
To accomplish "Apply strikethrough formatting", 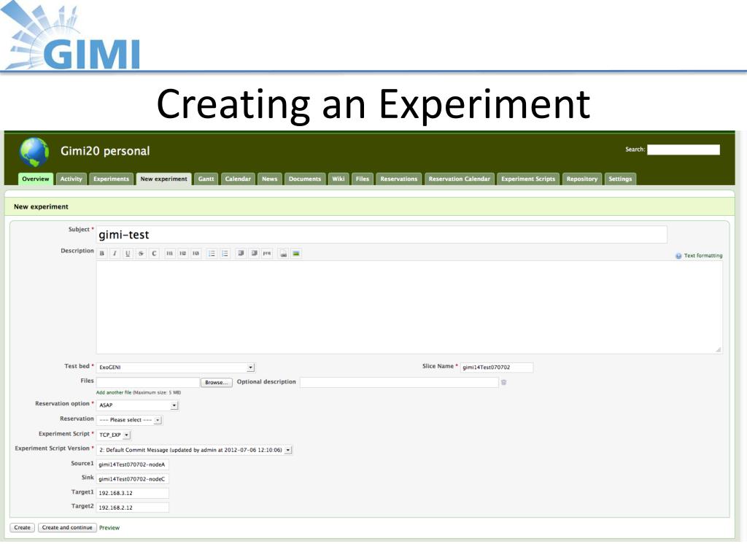I will (x=141, y=254).
